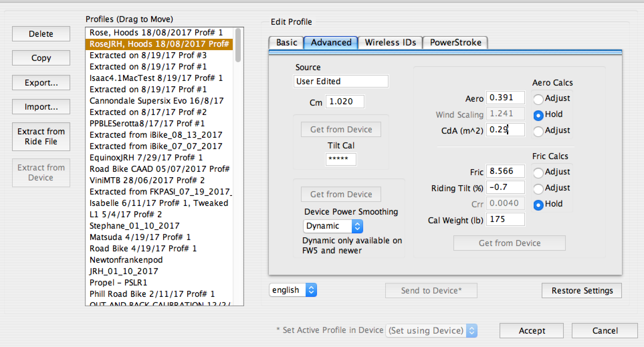Image resolution: width=644 pixels, height=347 pixels.
Task: Select the Fric Adjust radio button
Action: pos(538,173)
